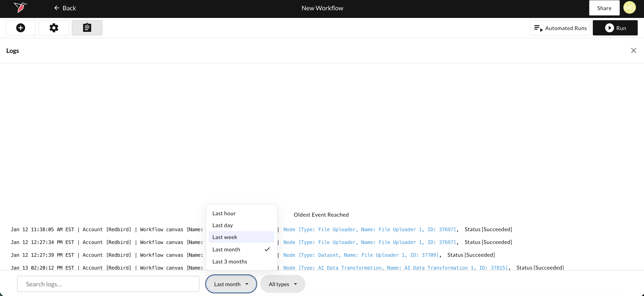Click the Share button
The width and height of the screenshot is (644, 296).
(x=604, y=8)
